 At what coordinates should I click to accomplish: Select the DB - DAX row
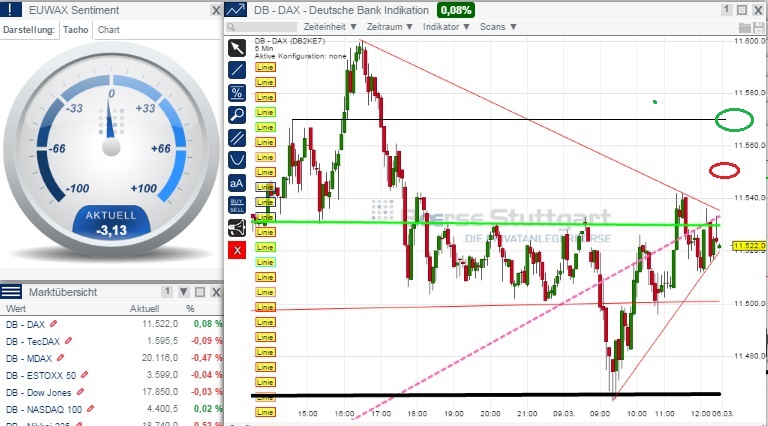[112, 324]
